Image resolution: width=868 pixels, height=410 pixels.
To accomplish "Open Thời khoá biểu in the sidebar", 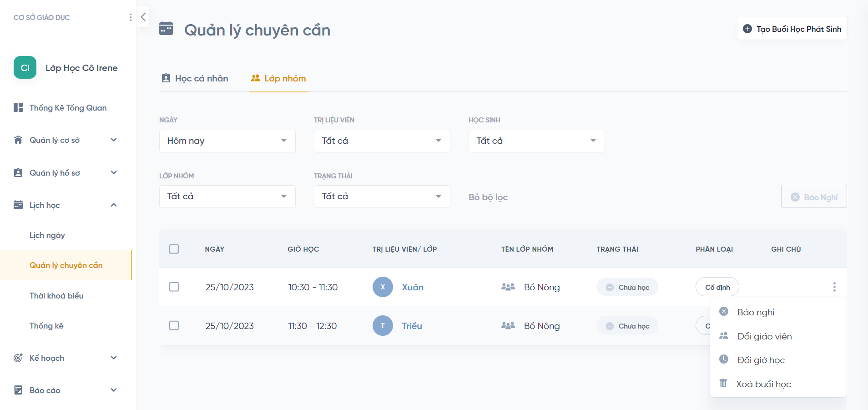I will coord(56,296).
